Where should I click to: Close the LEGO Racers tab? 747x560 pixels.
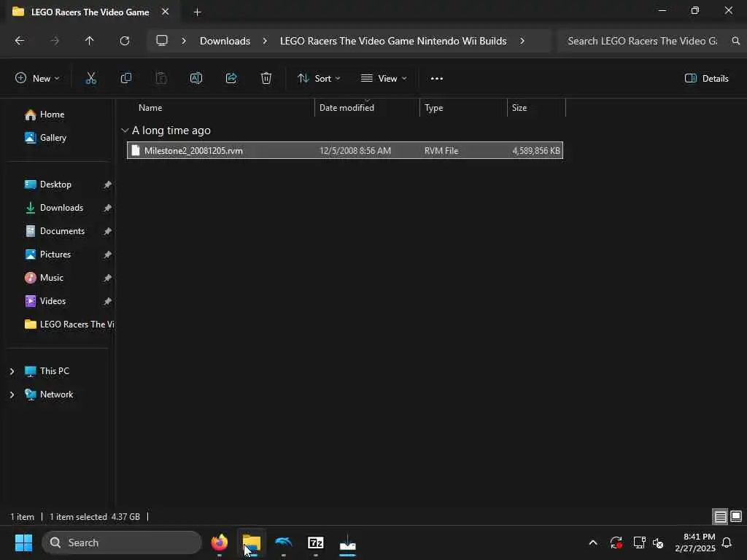point(166,12)
